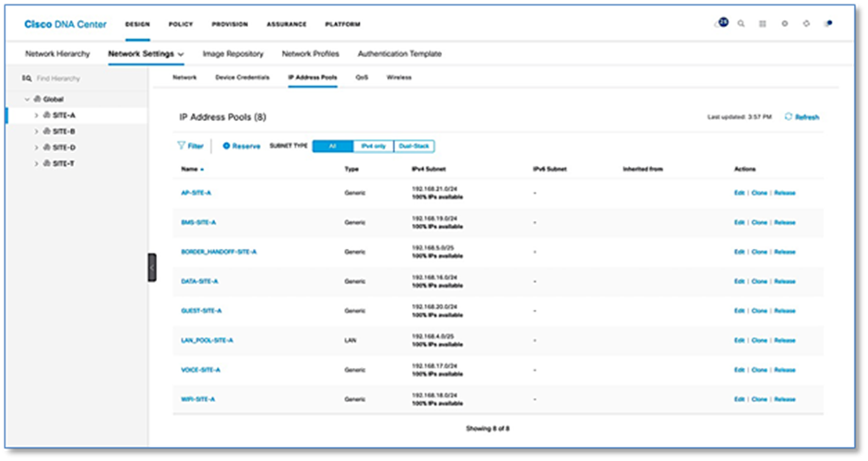The width and height of the screenshot is (868, 461).
Task: Click the refresh circular arrow icon
Action: click(789, 117)
